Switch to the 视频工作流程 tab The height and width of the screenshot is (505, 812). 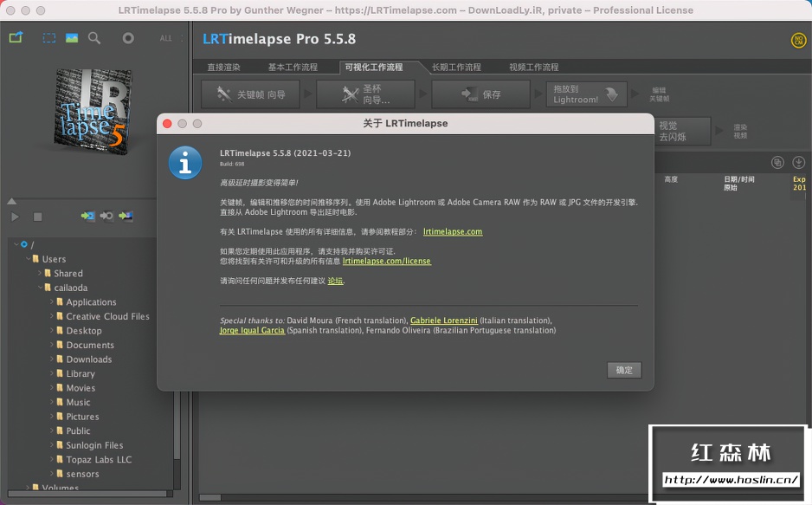tap(534, 68)
